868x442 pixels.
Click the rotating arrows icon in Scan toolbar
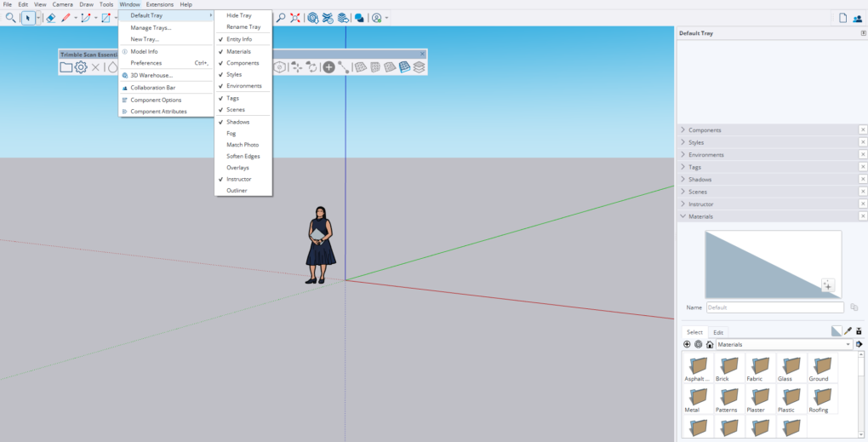pos(311,67)
